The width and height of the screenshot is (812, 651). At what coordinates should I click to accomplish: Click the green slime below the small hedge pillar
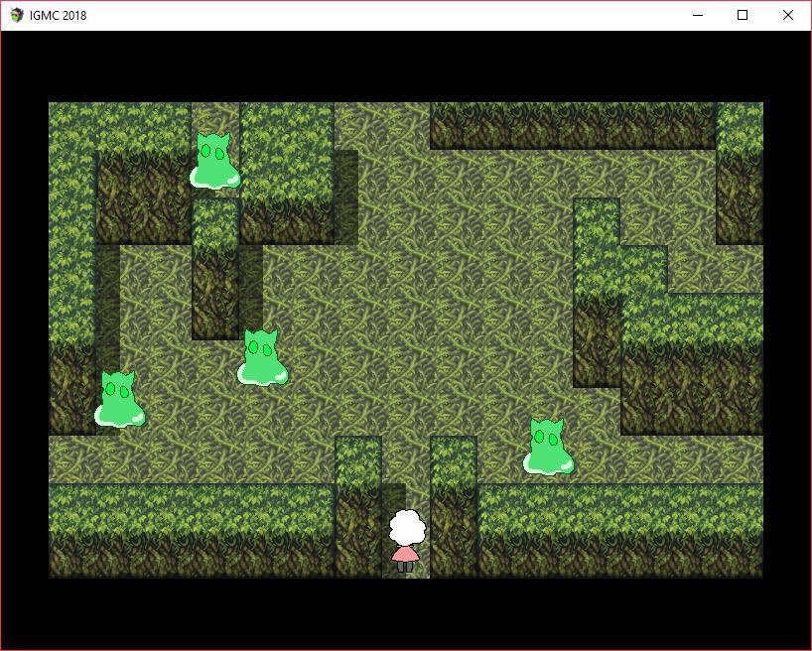tap(262, 358)
